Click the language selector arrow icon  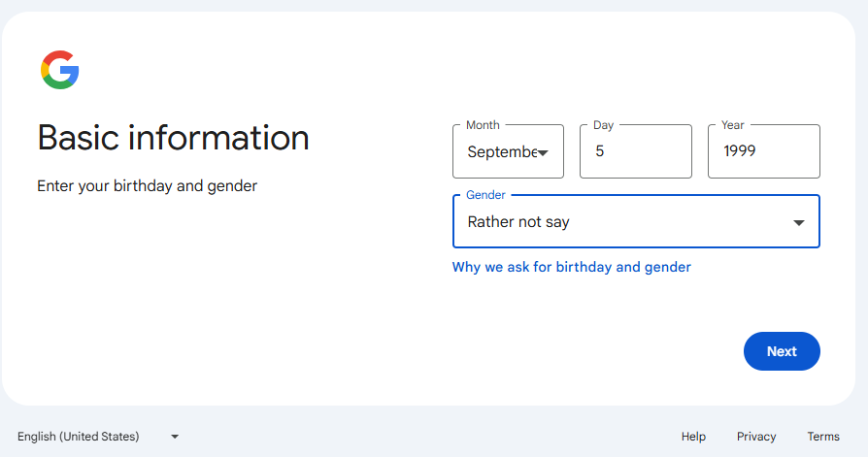point(175,437)
